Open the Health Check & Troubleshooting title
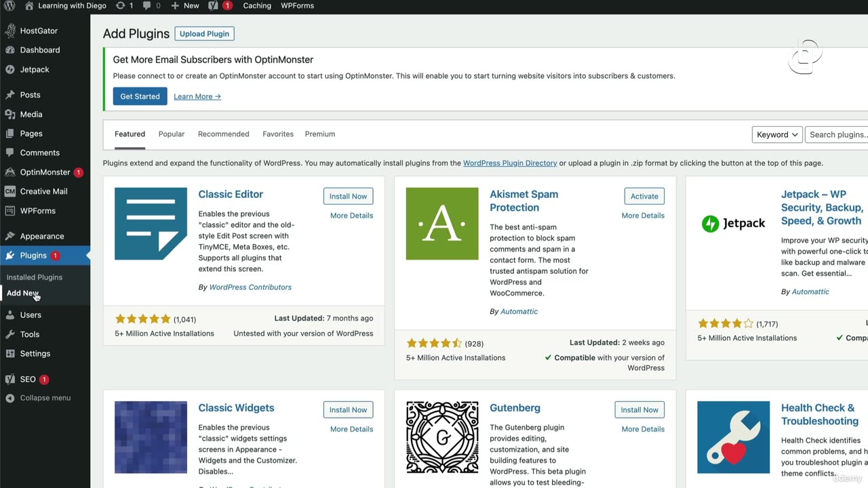The height and width of the screenshot is (488, 868). [x=820, y=414]
